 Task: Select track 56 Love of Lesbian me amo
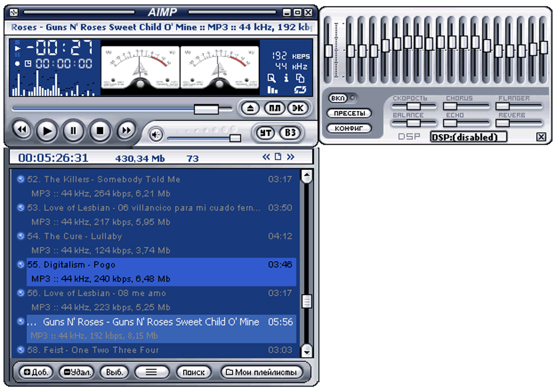161,300
